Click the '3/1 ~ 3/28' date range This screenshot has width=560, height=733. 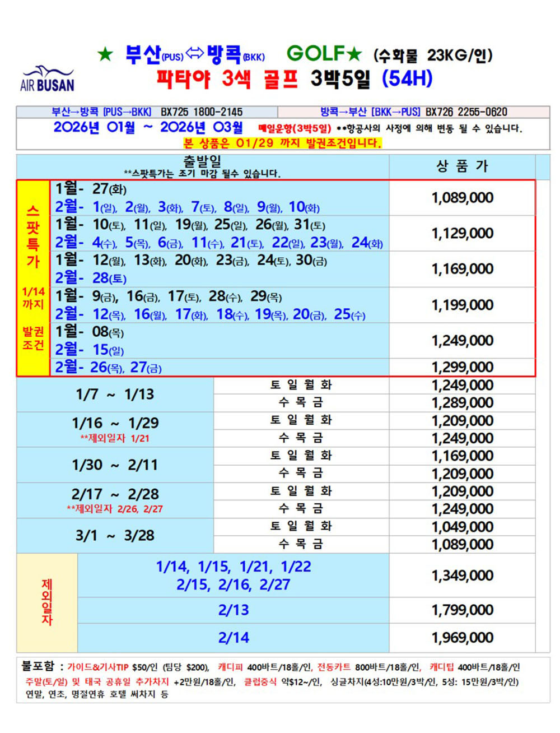click(115, 536)
